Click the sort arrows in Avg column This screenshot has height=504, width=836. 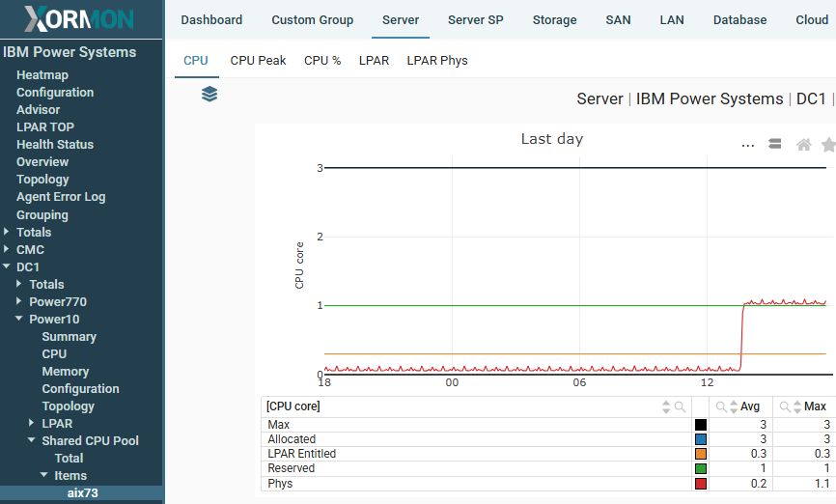[734, 407]
